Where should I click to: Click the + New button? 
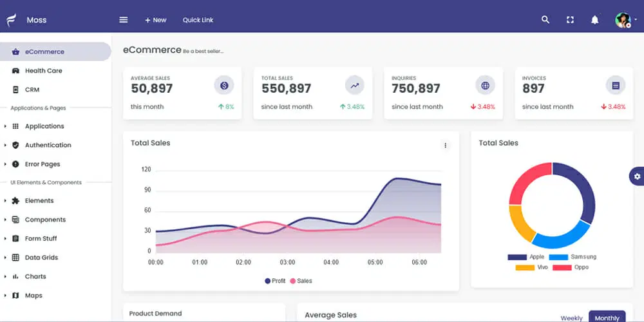pyautogui.click(x=156, y=20)
